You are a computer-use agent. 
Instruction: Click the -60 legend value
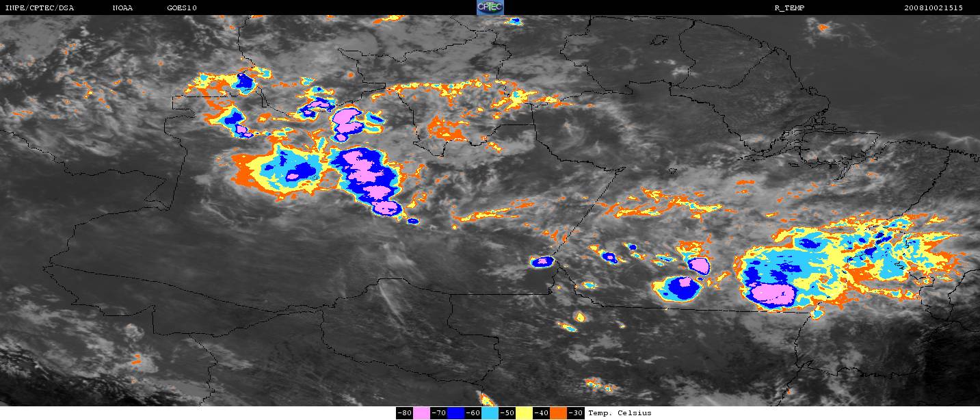[x=473, y=413]
